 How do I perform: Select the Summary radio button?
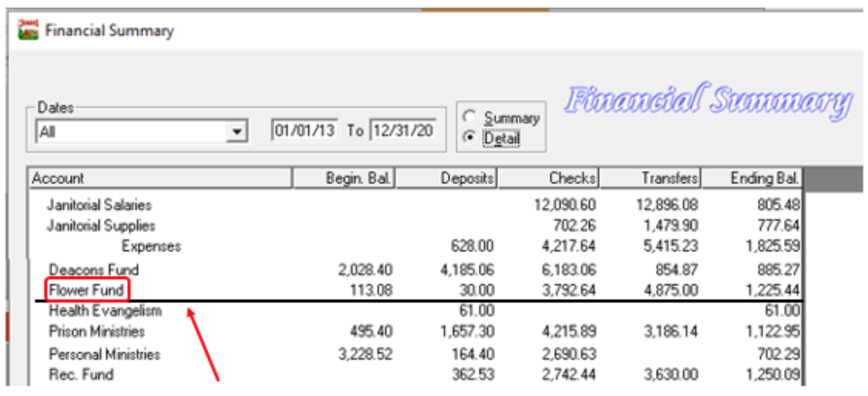(469, 117)
